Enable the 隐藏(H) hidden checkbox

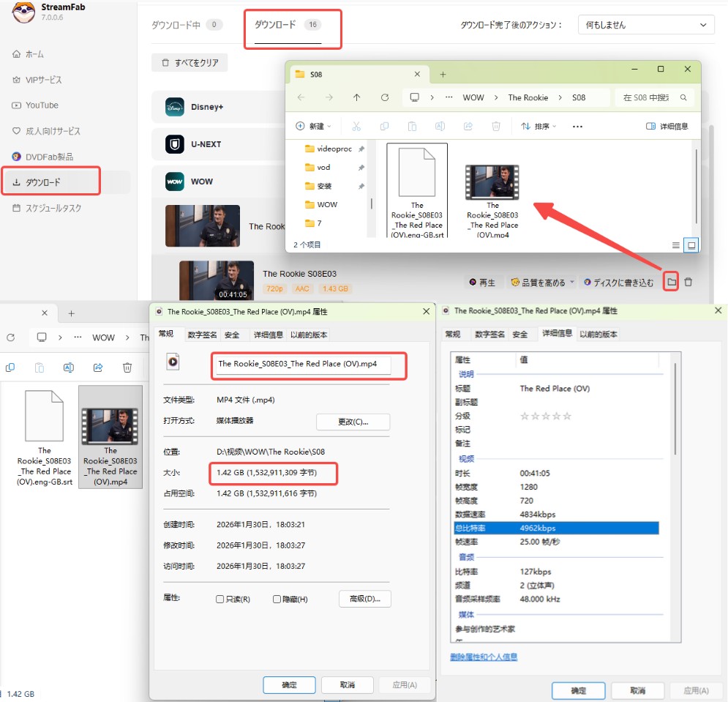(x=277, y=600)
